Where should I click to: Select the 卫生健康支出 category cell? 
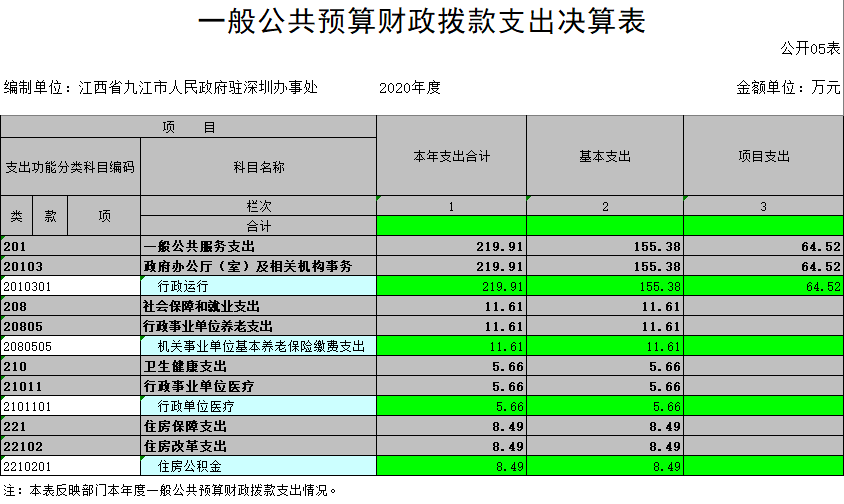(x=258, y=366)
